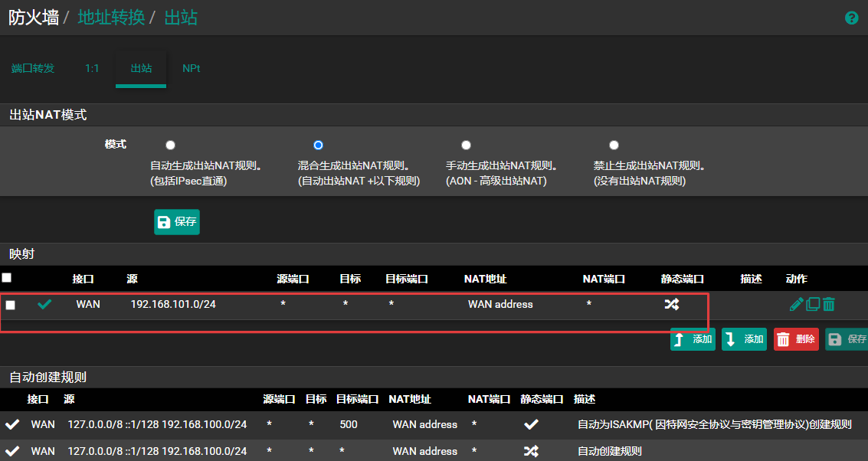This screenshot has width=868, height=461.
Task: Click the help question mark icon
Action: point(851,18)
